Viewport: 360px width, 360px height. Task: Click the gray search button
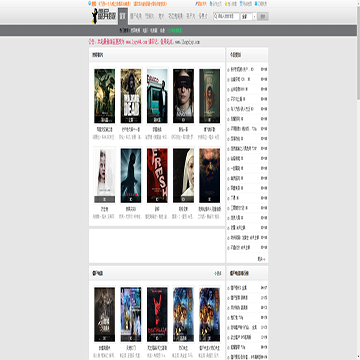click(263, 16)
